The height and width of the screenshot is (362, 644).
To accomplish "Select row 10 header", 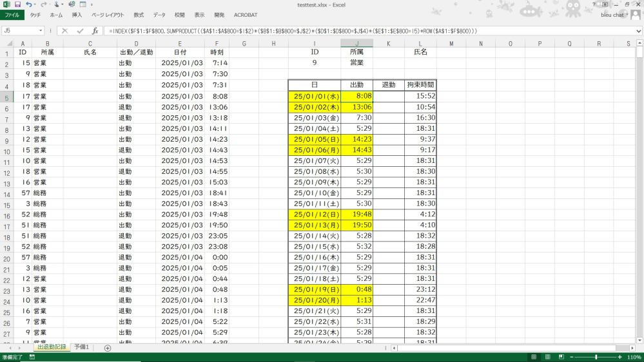I will coord(7,151).
